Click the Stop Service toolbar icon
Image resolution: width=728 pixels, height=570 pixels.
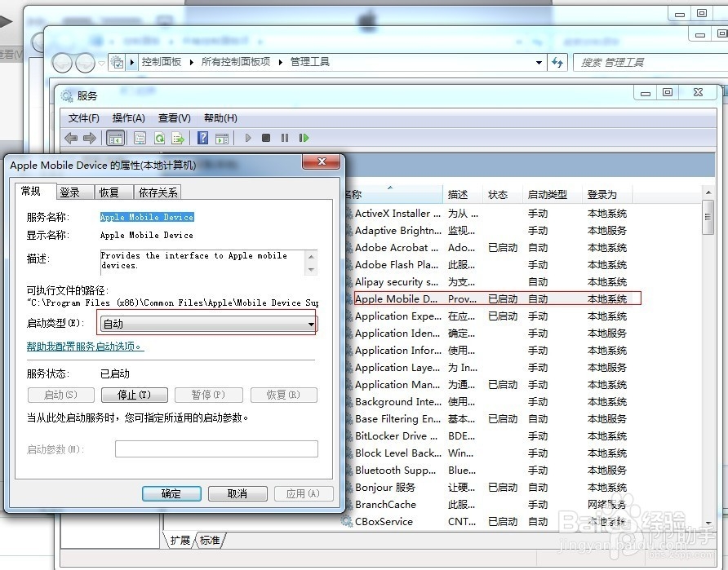pos(266,139)
